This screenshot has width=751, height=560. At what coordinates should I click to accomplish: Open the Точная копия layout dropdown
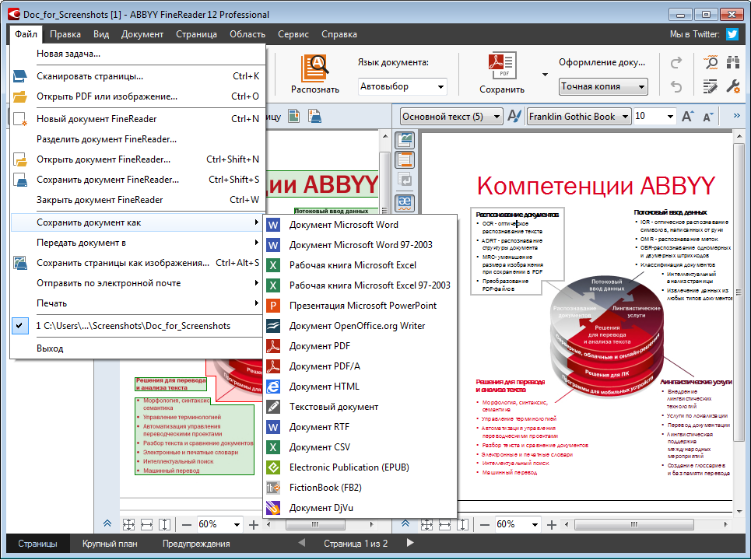coord(603,86)
